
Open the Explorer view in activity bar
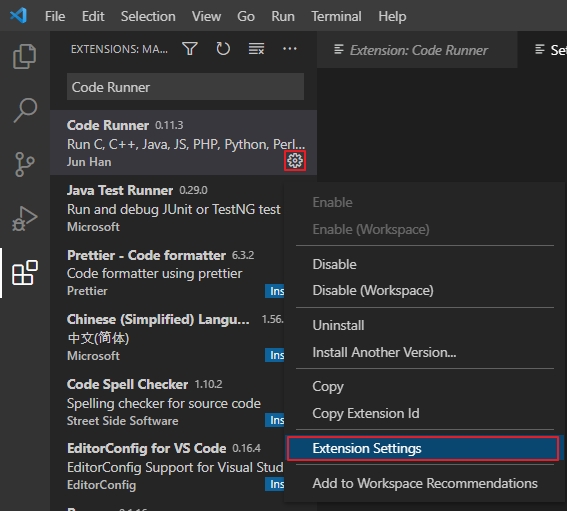click(x=25, y=56)
